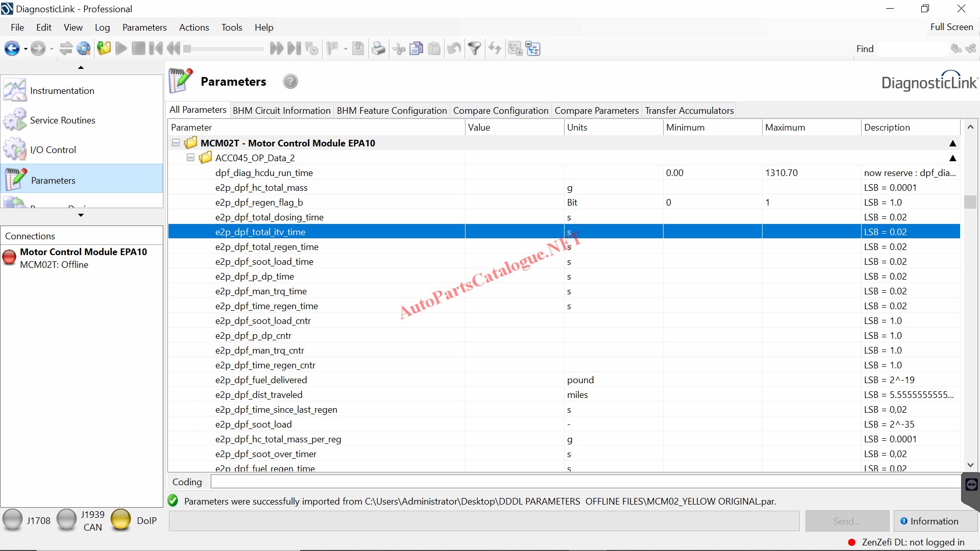Click the Collapse All tree icon
This screenshot has height=551, width=980.
533,49
